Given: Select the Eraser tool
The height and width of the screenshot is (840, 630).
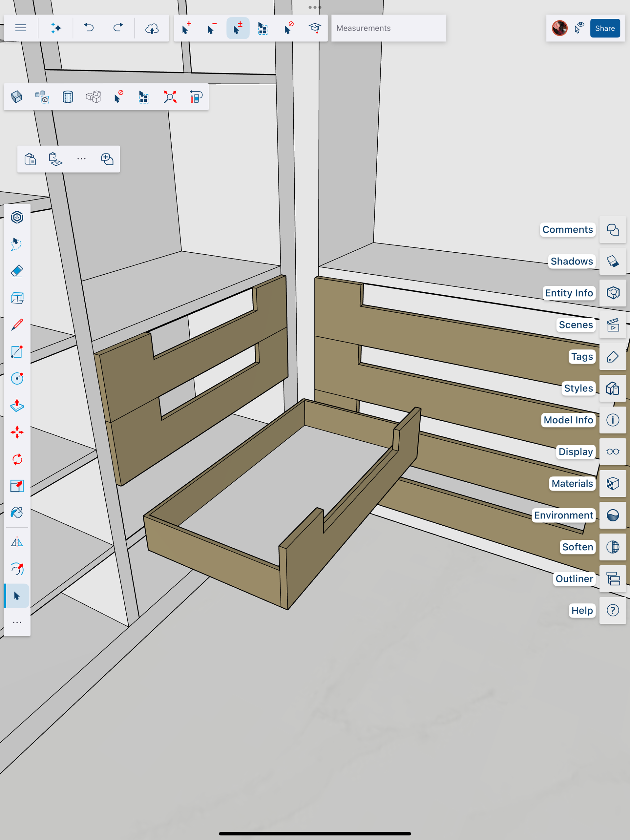Looking at the screenshot, I should pos(17,271).
